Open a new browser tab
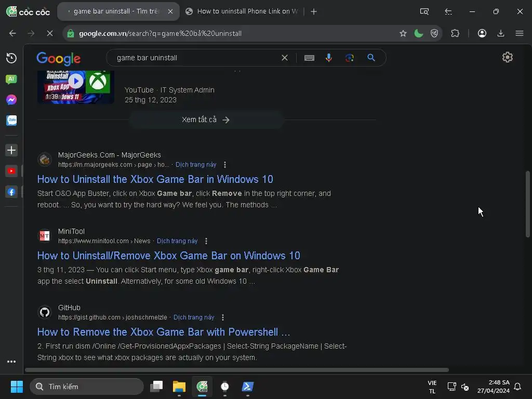The height and width of the screenshot is (399, 532). pos(313,11)
